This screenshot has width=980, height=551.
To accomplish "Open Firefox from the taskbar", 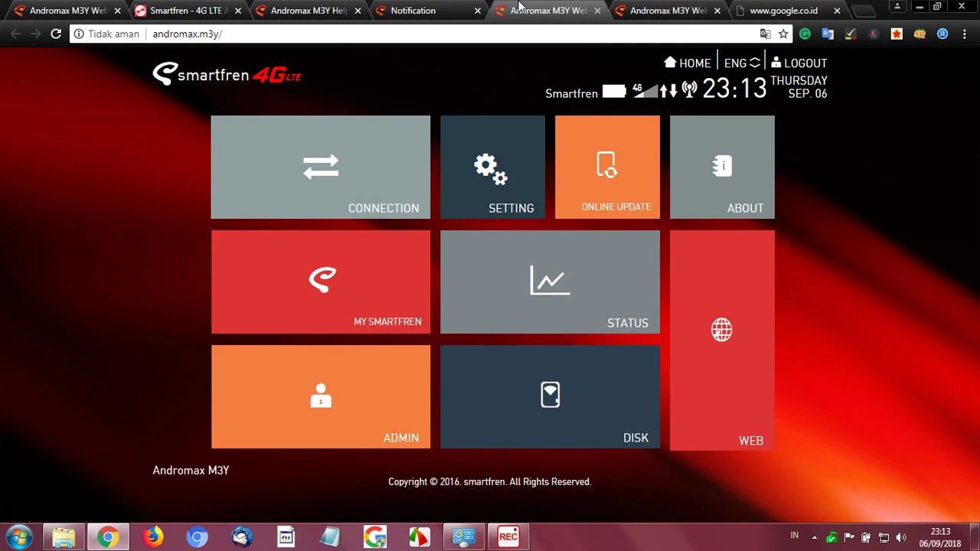I will tap(152, 537).
